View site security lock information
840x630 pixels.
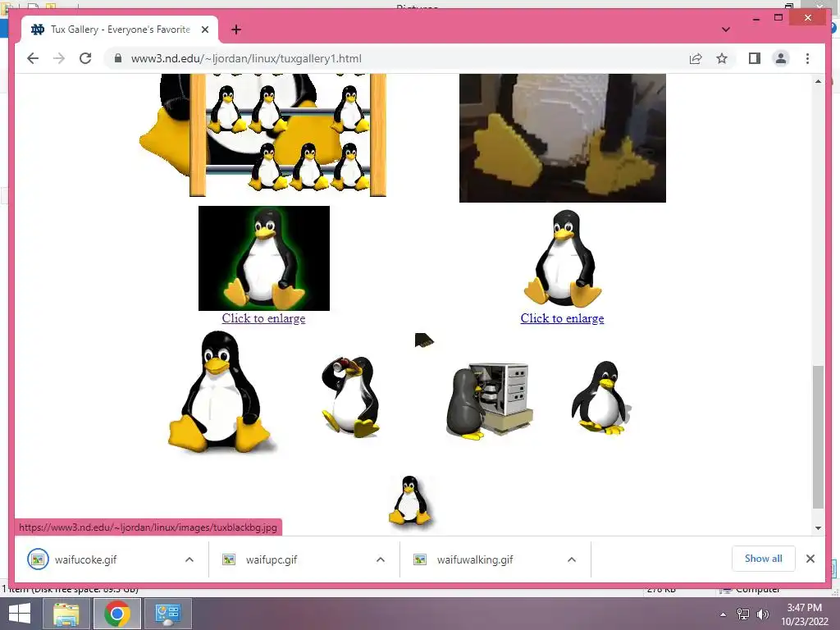click(118, 58)
